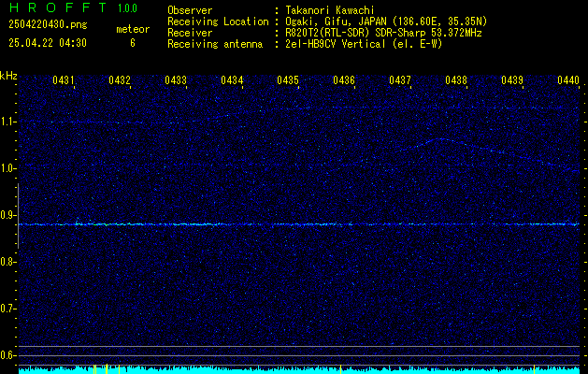Image resolution: width=588 pixels, height=374 pixels.
Task: Click the 0437 time axis label
Action: point(400,79)
